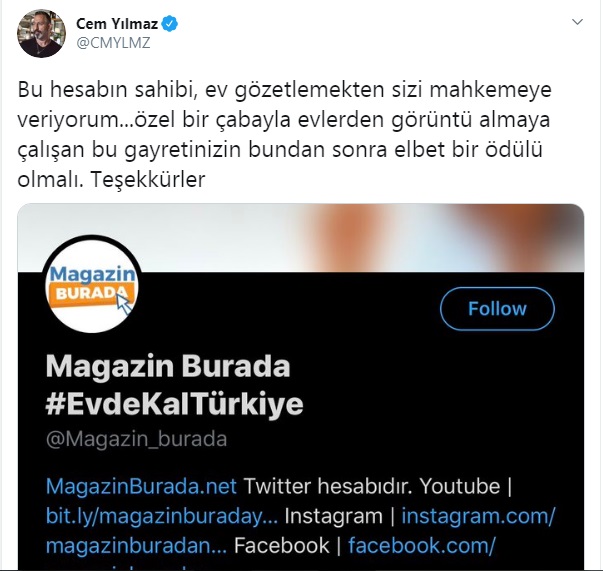
Task: Open the MagazinBurada.net link
Action: coord(141,486)
